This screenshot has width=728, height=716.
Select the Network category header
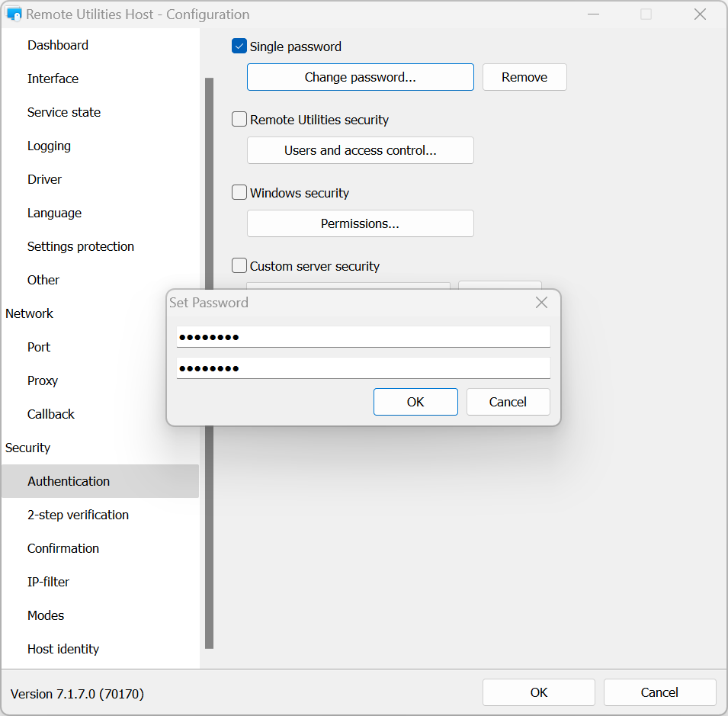(x=30, y=313)
